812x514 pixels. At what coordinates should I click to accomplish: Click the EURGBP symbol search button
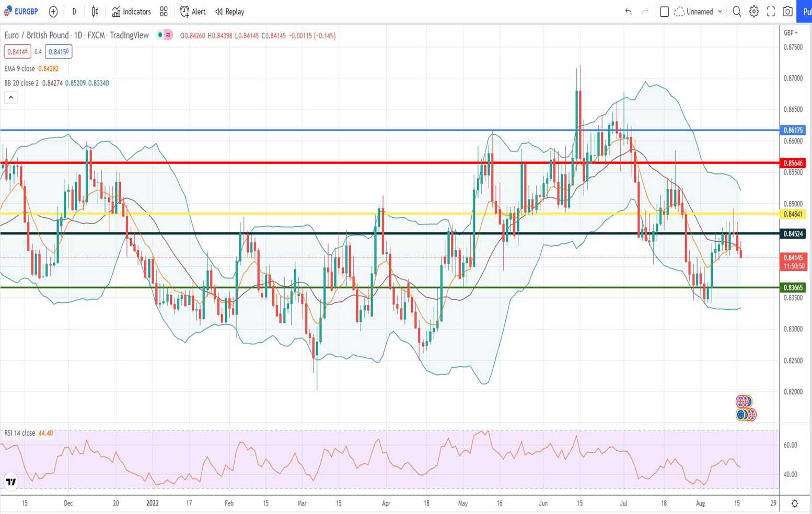tap(21, 11)
